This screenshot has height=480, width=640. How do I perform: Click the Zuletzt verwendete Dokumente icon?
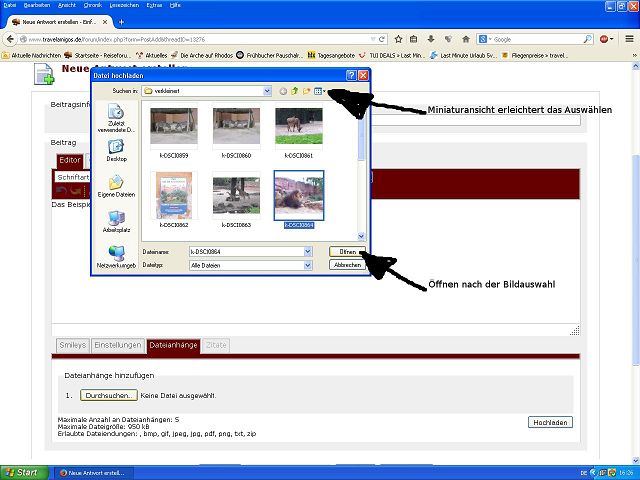pyautogui.click(x=116, y=113)
